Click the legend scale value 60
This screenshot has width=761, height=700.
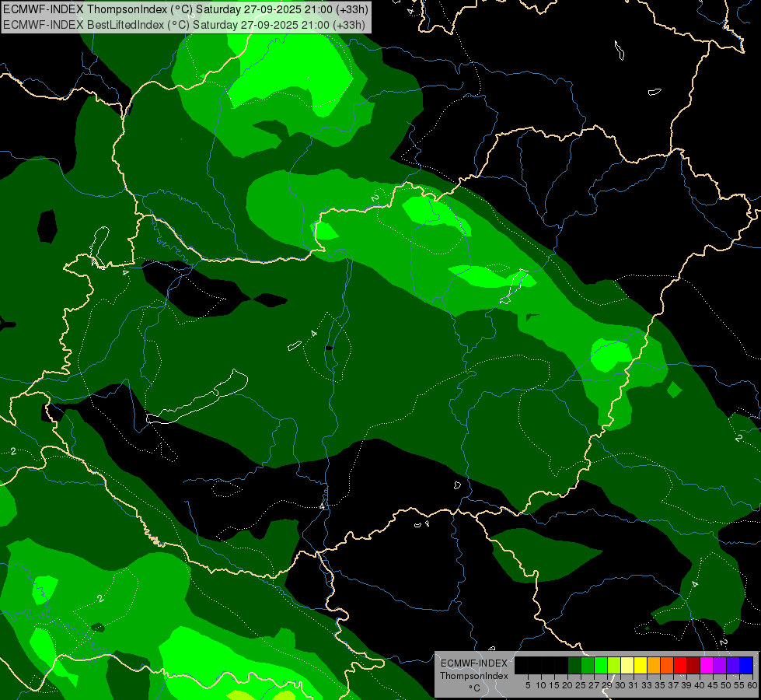coord(752,685)
